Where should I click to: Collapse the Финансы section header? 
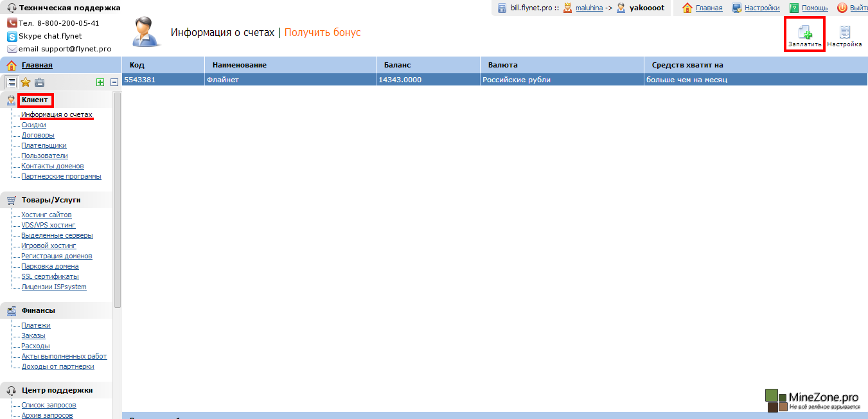[38, 310]
